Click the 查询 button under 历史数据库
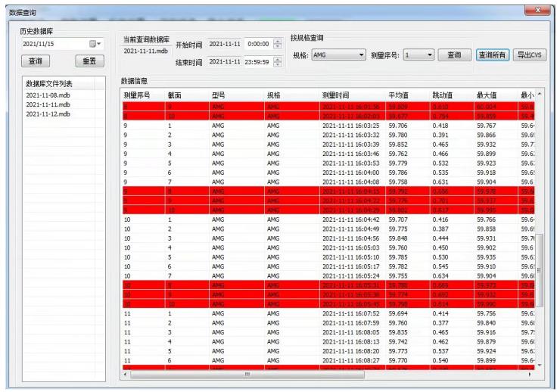 coord(36,61)
